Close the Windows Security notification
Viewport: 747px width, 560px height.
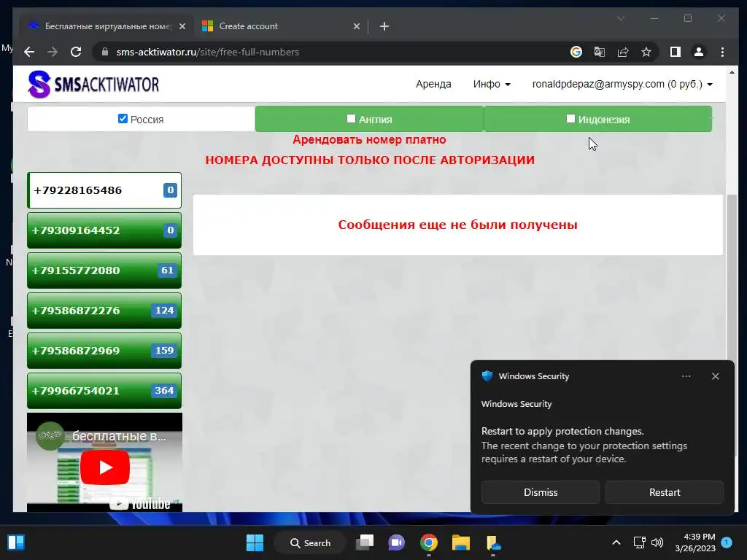pyautogui.click(x=715, y=376)
